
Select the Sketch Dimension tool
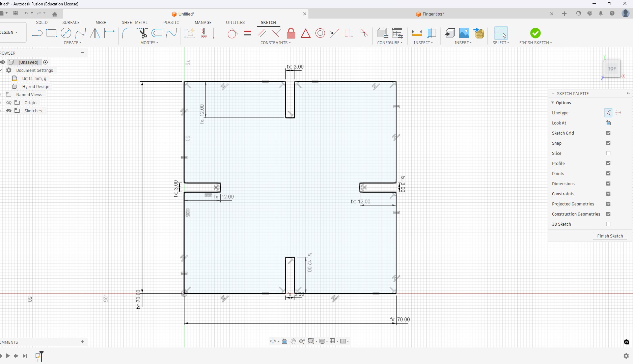click(x=110, y=33)
